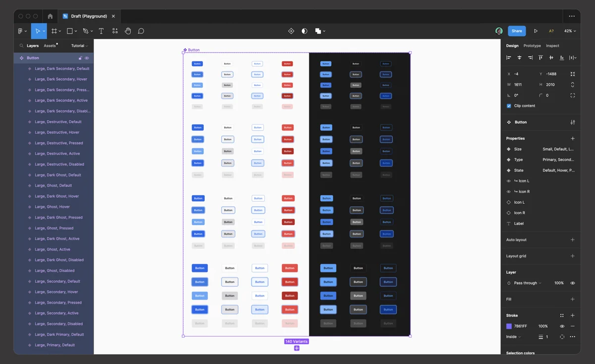
Task: Click the Create component icon in toolbar
Action: click(291, 31)
